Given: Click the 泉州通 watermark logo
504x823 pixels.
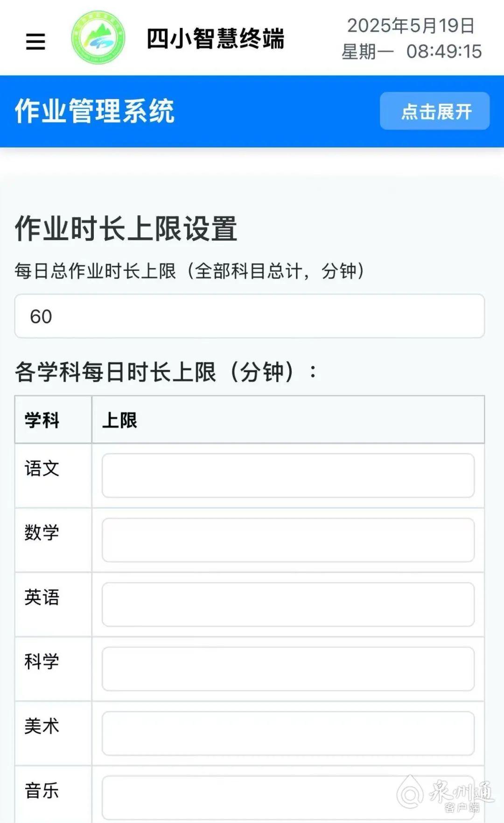Looking at the screenshot, I should [446, 794].
